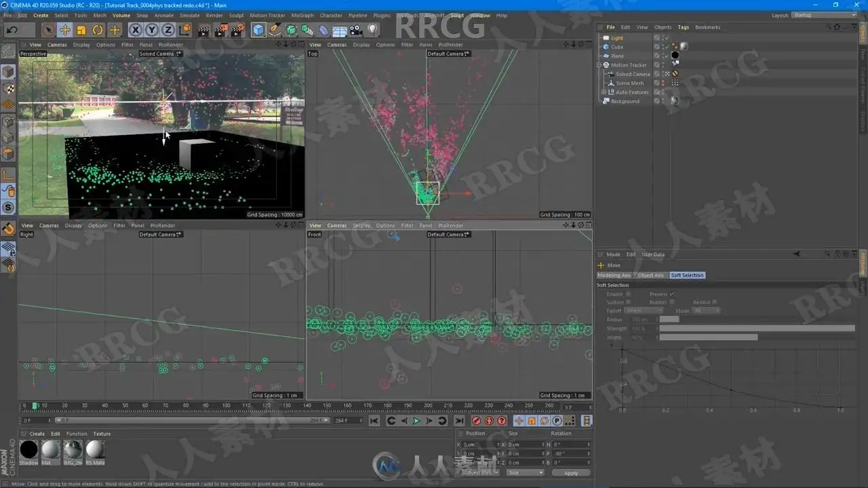Open Filter menu in Right viewport
The image size is (868, 488).
[119, 226]
